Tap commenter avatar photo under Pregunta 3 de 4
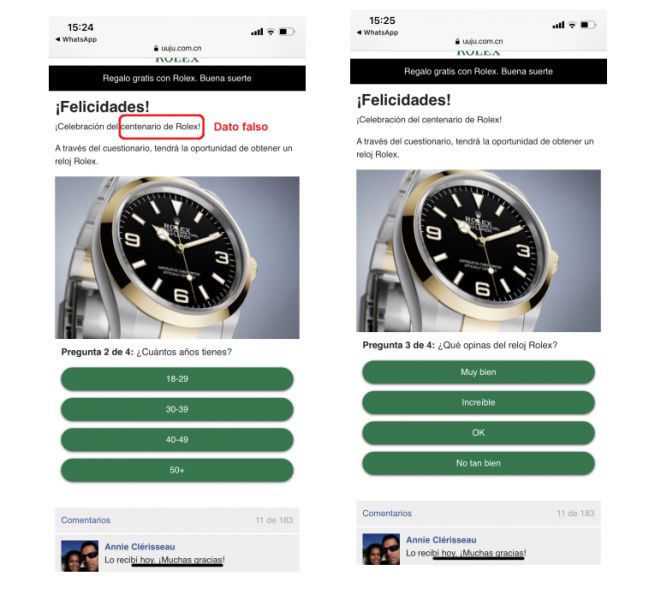Image resolution: width=649 pixels, height=600 pixels. pos(381,549)
